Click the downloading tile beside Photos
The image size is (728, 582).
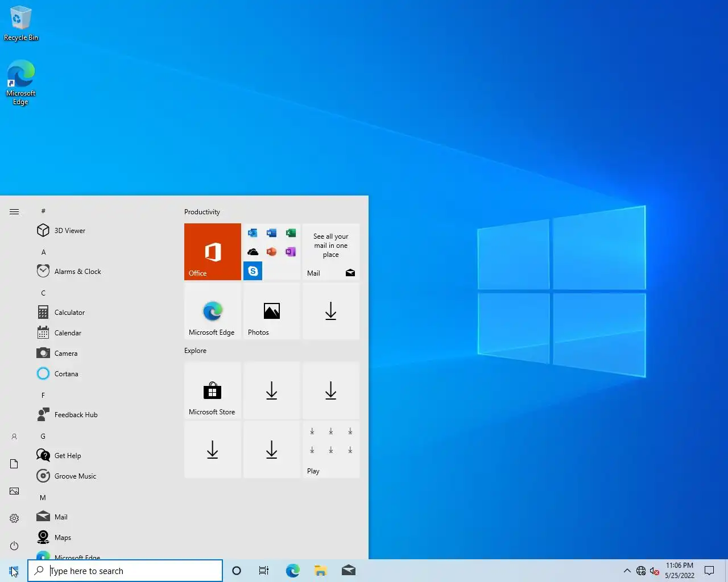click(331, 311)
